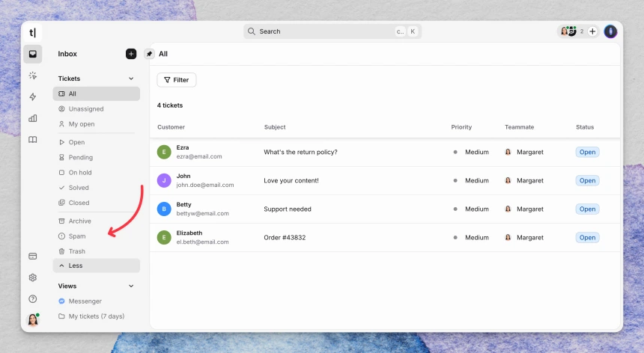Open the settings gear icon

tap(32, 277)
